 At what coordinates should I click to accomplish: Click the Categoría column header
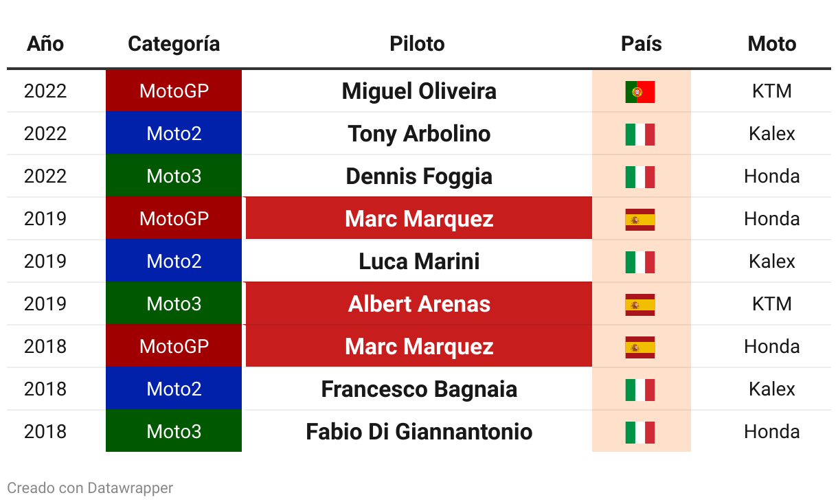coord(174,44)
